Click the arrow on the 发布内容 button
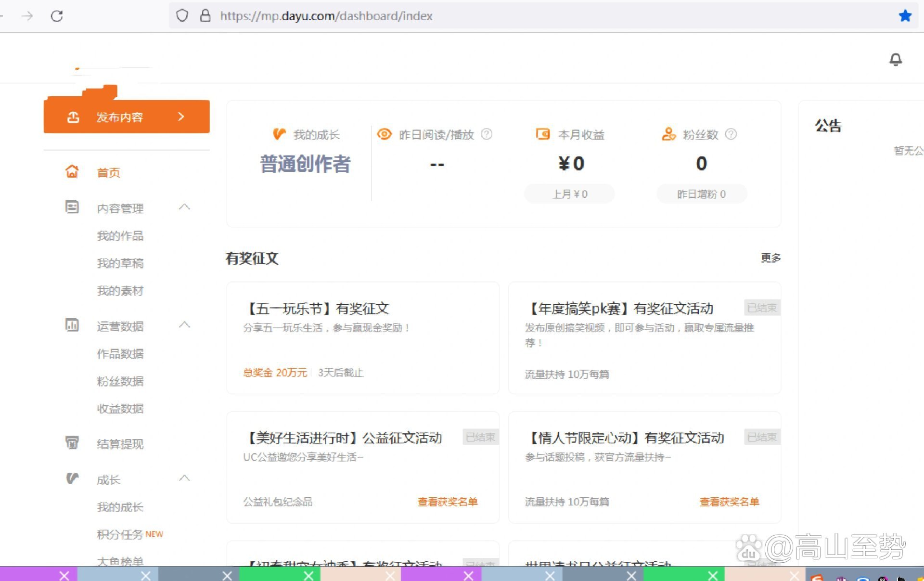 (181, 116)
